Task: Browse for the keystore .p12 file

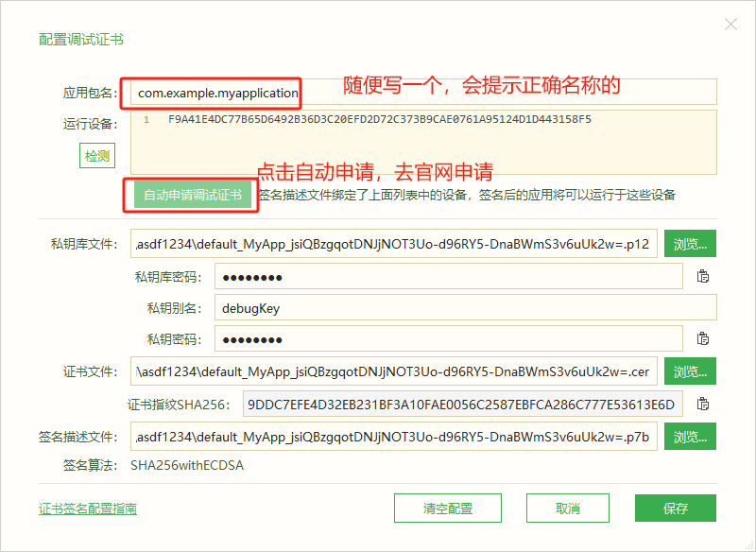Action: coord(690,243)
